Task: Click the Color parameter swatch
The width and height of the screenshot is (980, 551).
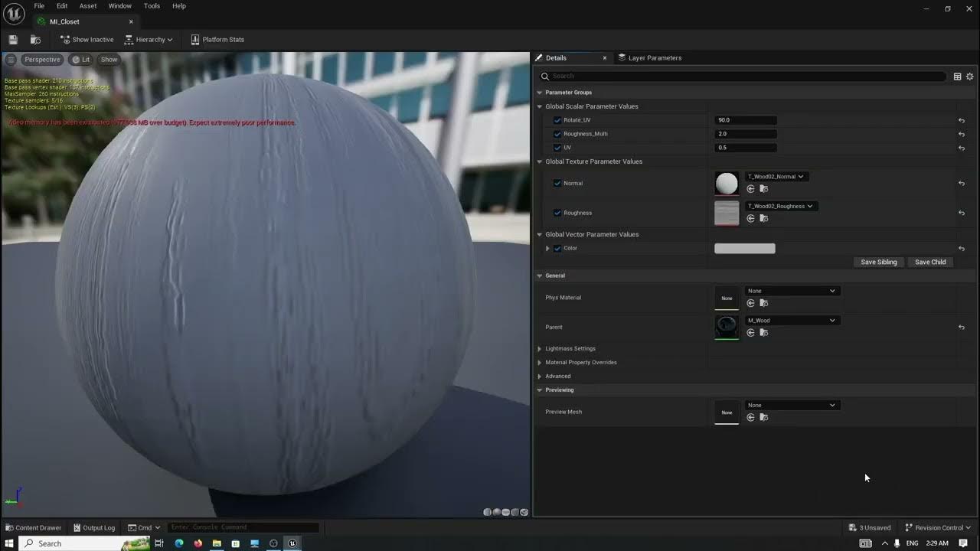Action: [x=745, y=249]
